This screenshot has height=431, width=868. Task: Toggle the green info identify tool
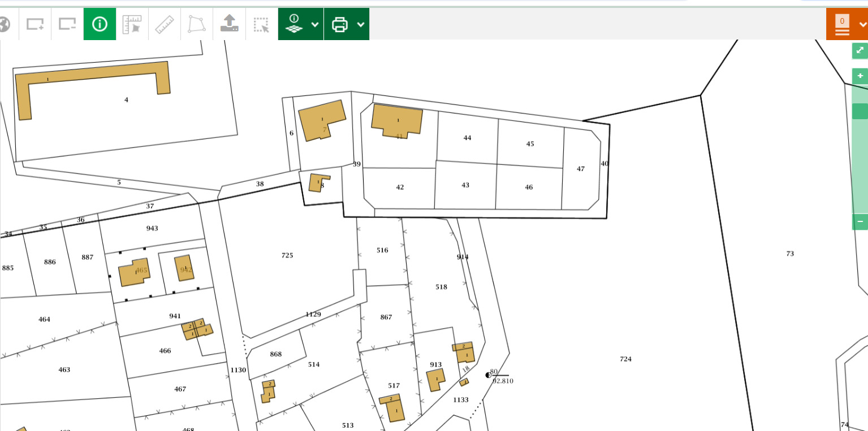(x=100, y=24)
